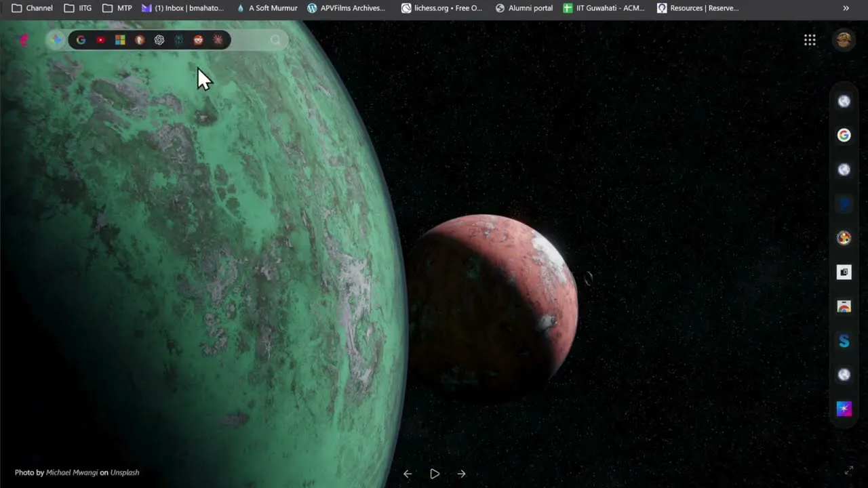Open the apps grid menu icon
868x488 pixels.
[x=810, y=40]
